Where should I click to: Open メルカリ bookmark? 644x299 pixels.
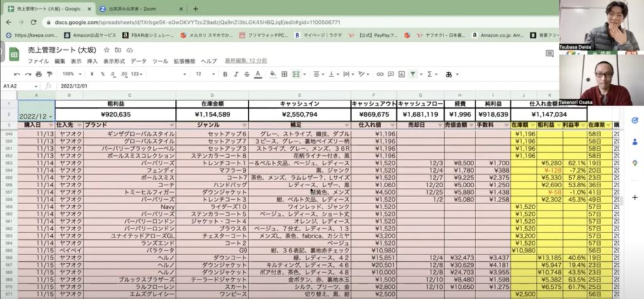click(x=206, y=36)
